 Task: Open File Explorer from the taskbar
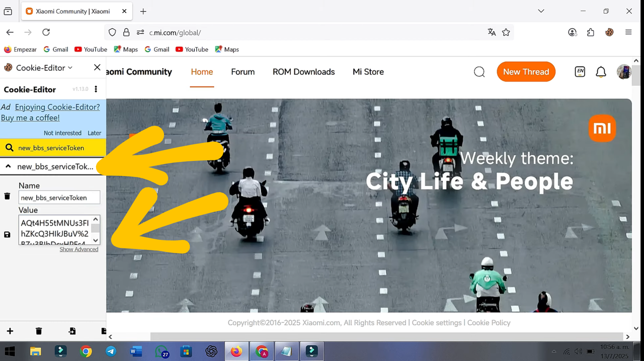(x=35, y=351)
